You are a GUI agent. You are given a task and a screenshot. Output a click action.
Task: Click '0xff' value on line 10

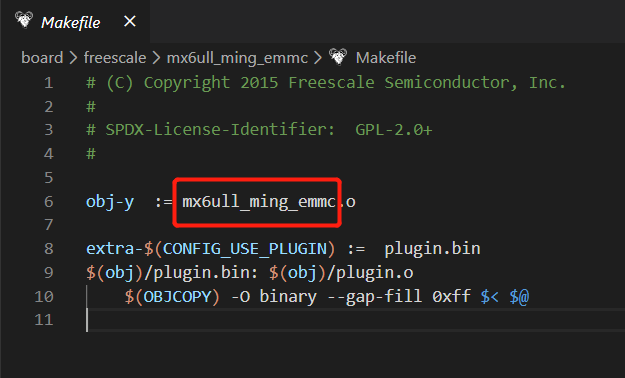point(452,297)
